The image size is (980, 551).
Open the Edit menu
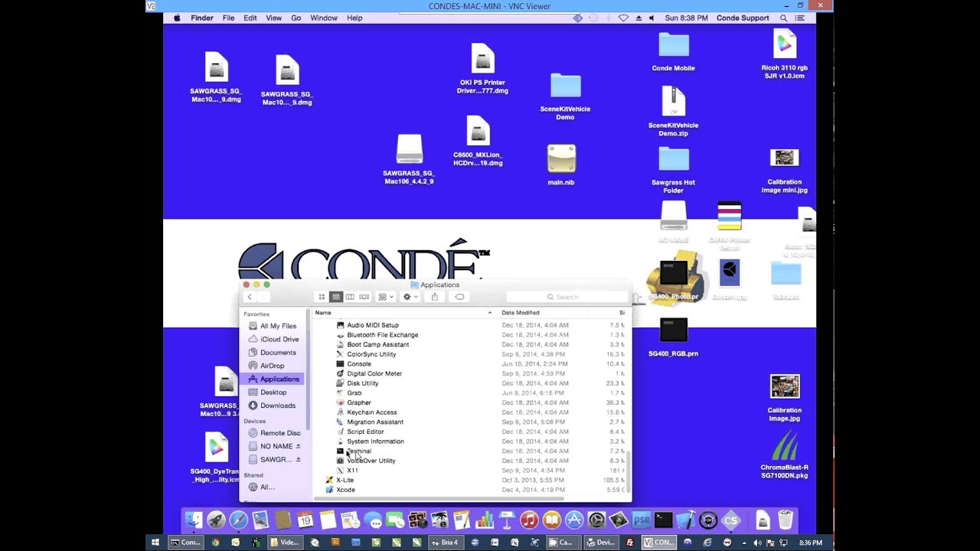click(250, 18)
